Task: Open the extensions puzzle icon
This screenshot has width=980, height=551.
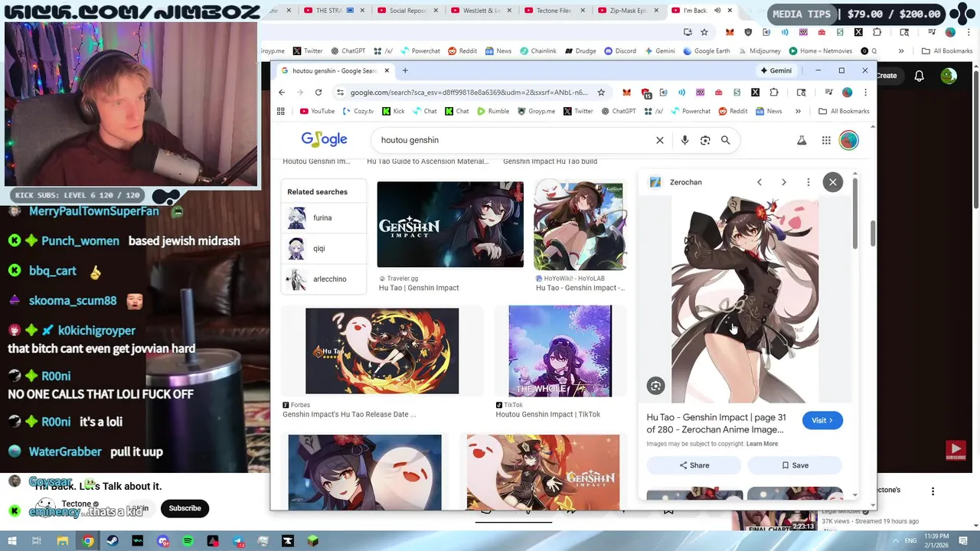Action: pyautogui.click(x=774, y=93)
